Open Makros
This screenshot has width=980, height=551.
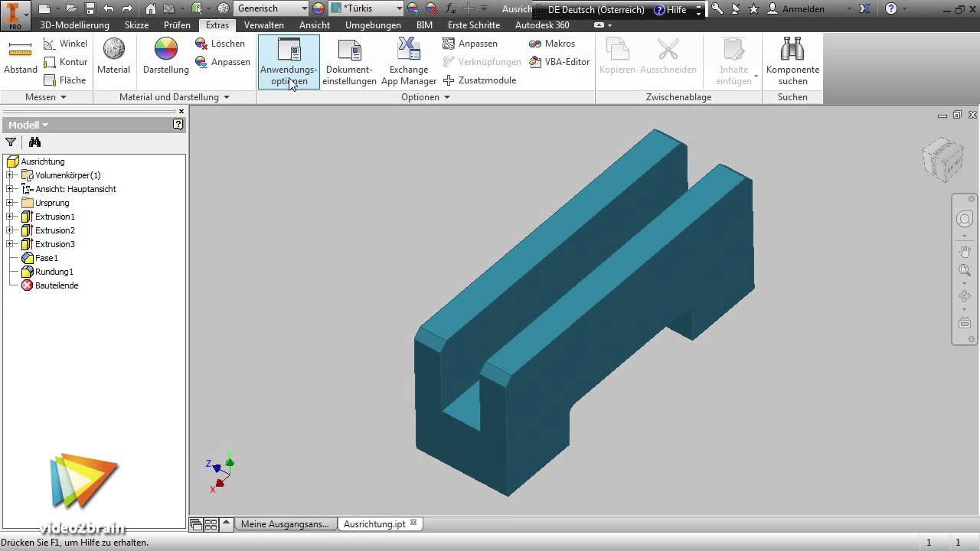[x=552, y=44]
